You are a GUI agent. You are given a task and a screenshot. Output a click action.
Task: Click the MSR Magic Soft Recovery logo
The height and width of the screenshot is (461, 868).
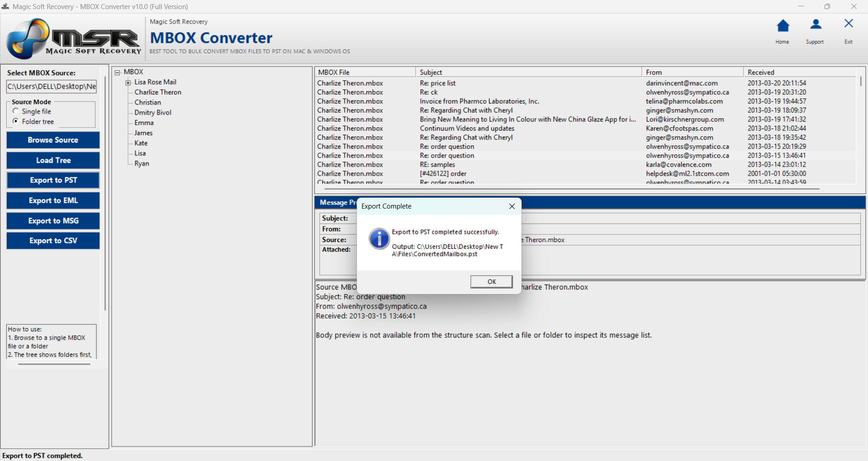coord(74,39)
